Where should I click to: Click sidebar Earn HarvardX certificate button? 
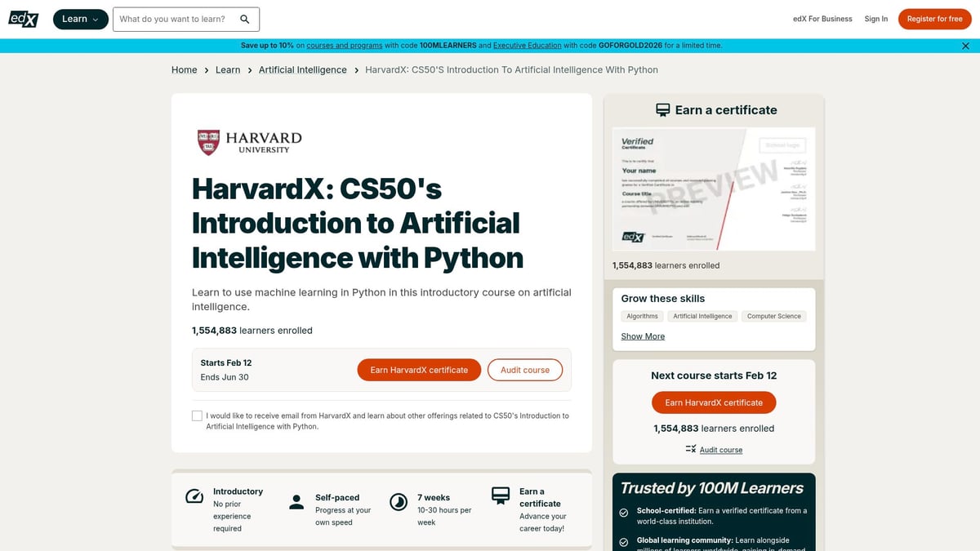(714, 402)
